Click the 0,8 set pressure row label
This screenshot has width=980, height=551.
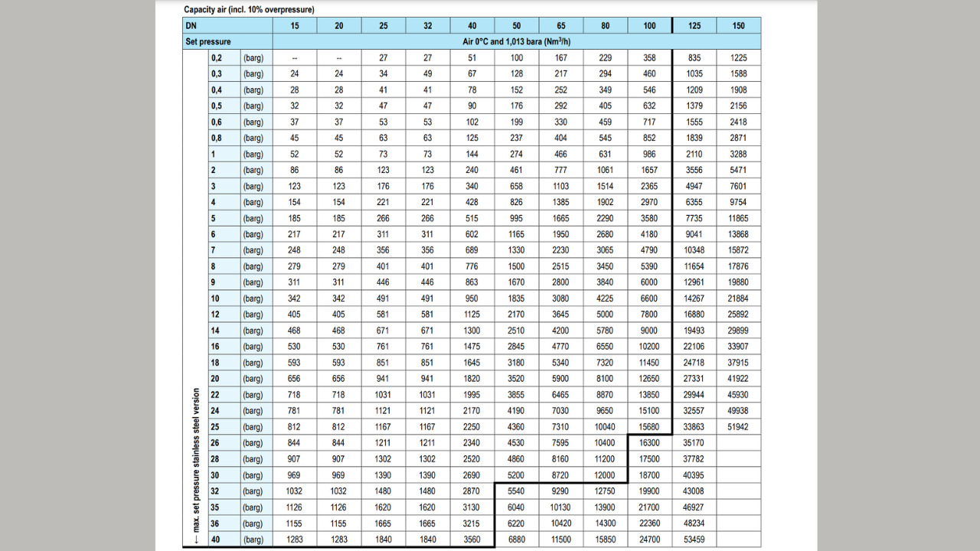(217, 138)
